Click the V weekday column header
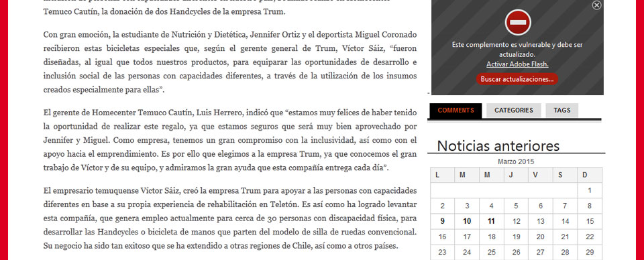 pos(541,175)
